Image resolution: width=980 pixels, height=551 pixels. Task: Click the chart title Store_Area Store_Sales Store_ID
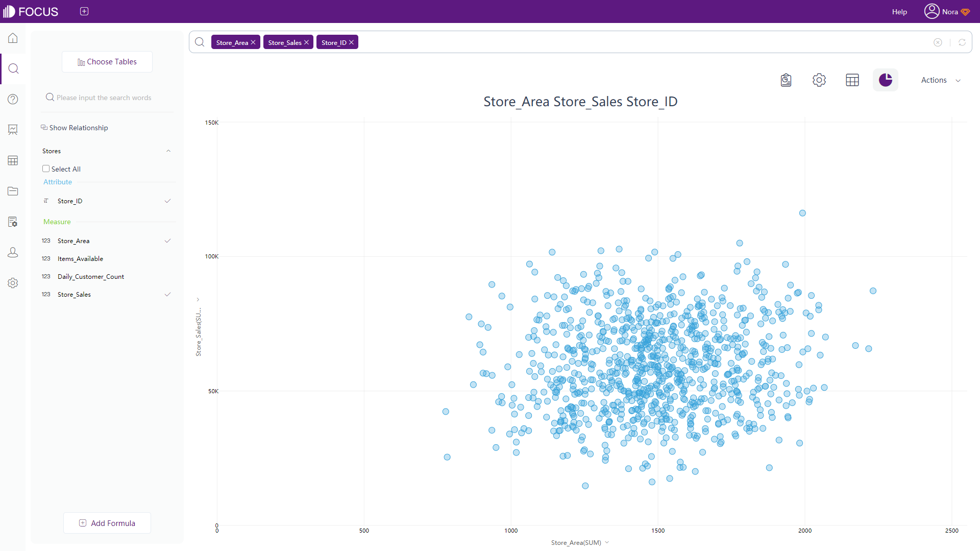(580, 102)
